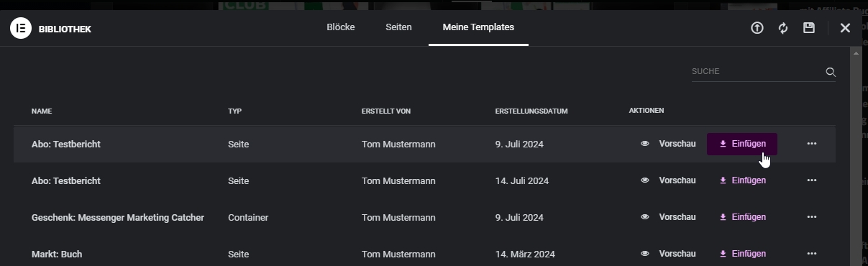Screen dimensions: 868x266
Task: Open the three-dot menu for the 14. Juli 2024 row
Action: coord(812,180)
